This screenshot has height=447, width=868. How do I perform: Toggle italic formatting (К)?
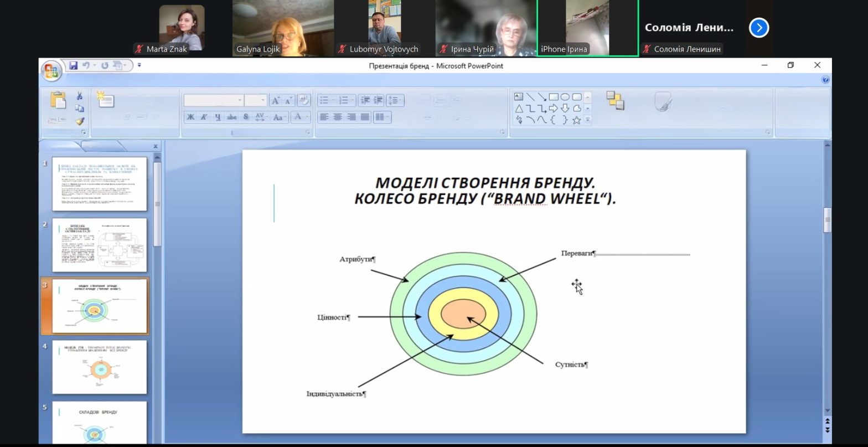click(x=204, y=117)
